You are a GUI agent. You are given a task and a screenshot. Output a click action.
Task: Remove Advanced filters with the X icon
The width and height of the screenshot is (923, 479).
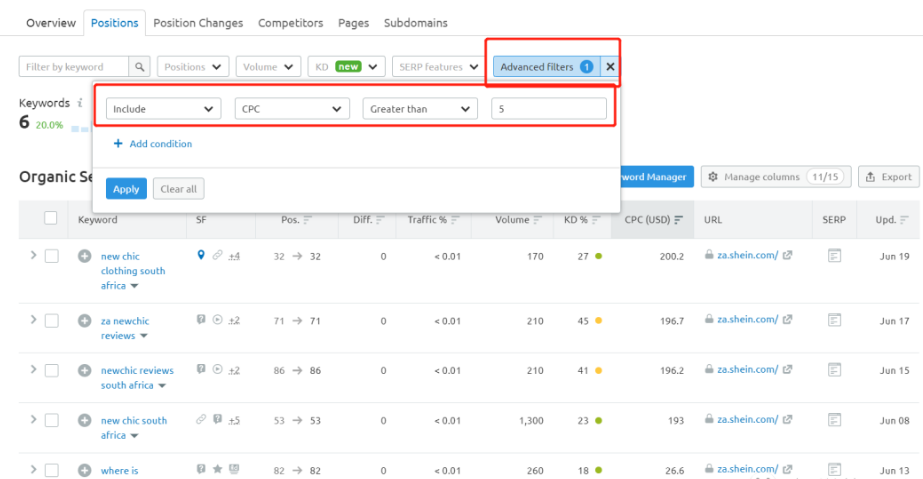610,67
